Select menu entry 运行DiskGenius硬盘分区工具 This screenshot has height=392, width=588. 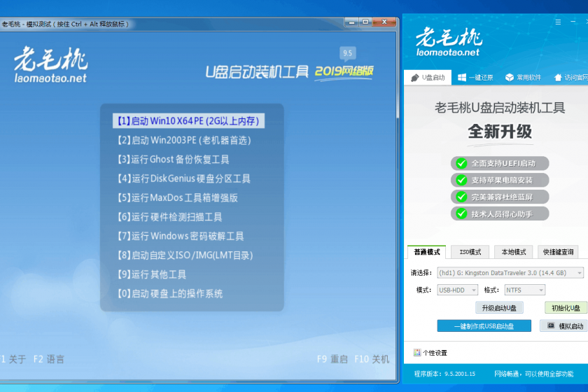[x=184, y=178]
